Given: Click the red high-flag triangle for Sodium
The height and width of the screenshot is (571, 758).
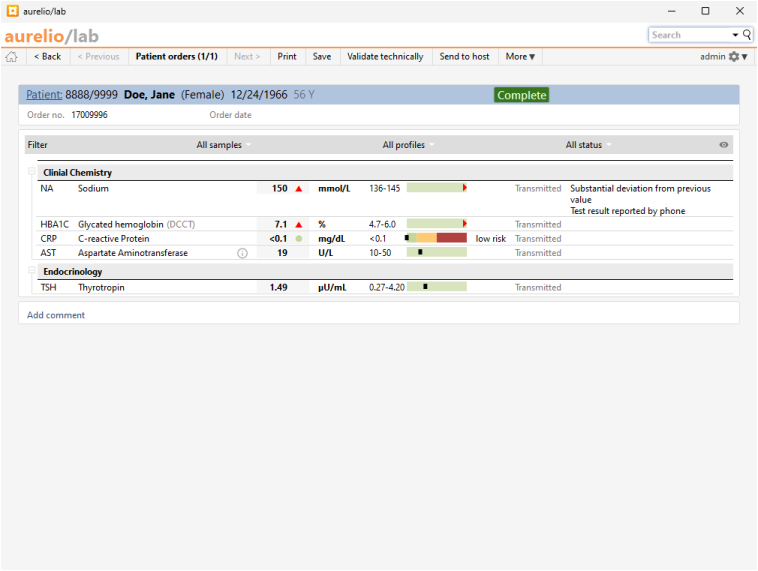Looking at the screenshot, I should point(298,189).
